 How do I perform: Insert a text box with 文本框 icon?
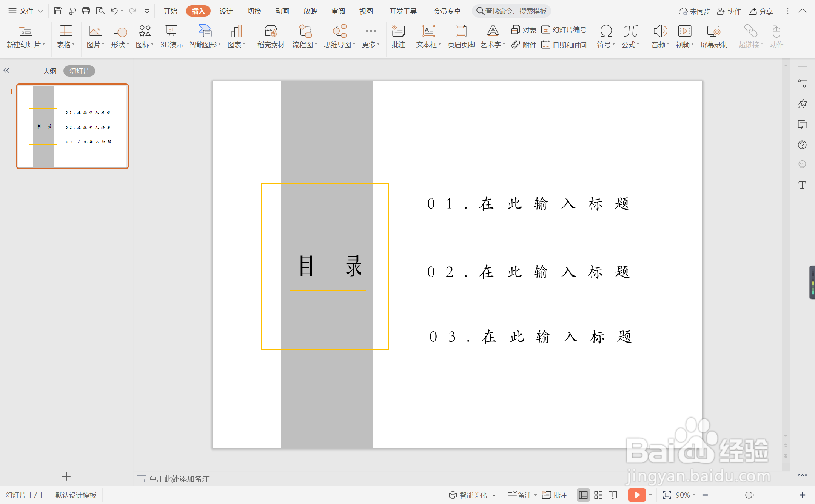(x=428, y=36)
